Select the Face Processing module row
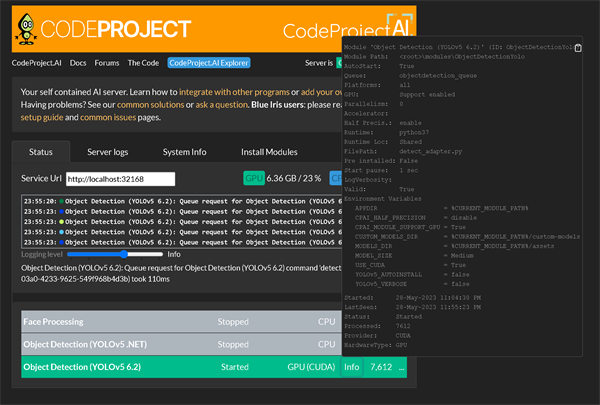The width and height of the screenshot is (600, 405). click(x=181, y=322)
